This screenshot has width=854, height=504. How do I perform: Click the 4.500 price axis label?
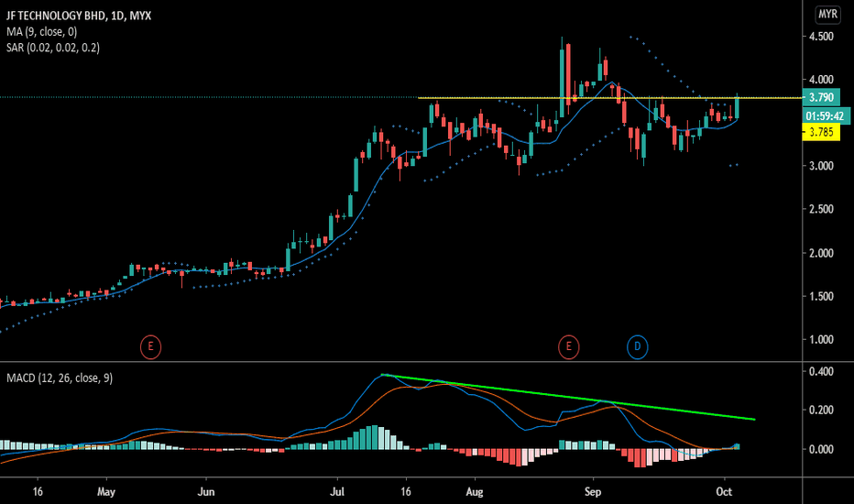coord(821,37)
